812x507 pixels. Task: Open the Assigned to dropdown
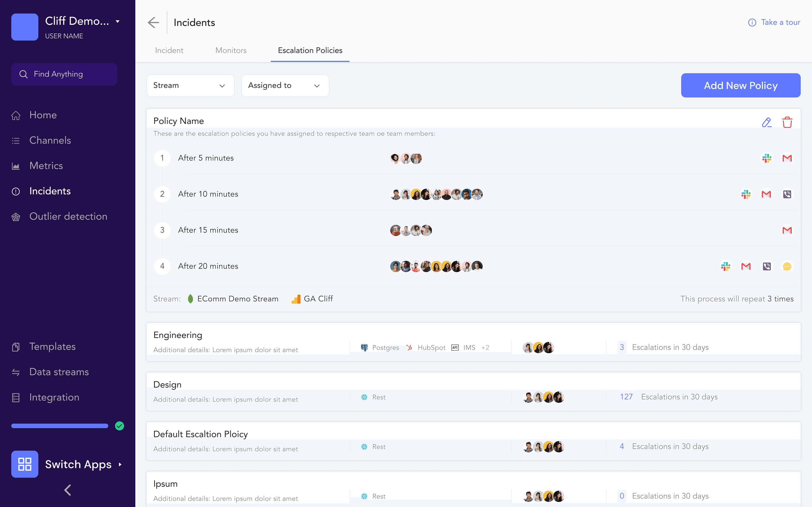[x=285, y=86]
